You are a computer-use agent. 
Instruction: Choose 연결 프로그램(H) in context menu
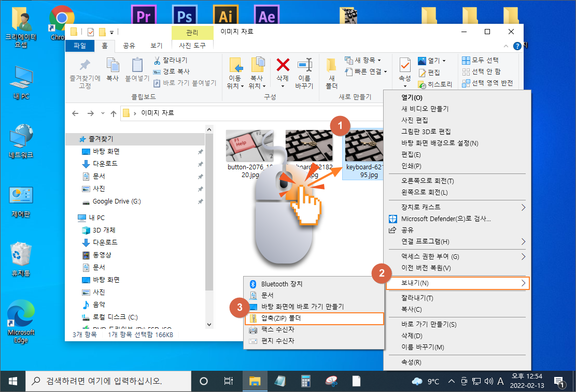(457, 241)
